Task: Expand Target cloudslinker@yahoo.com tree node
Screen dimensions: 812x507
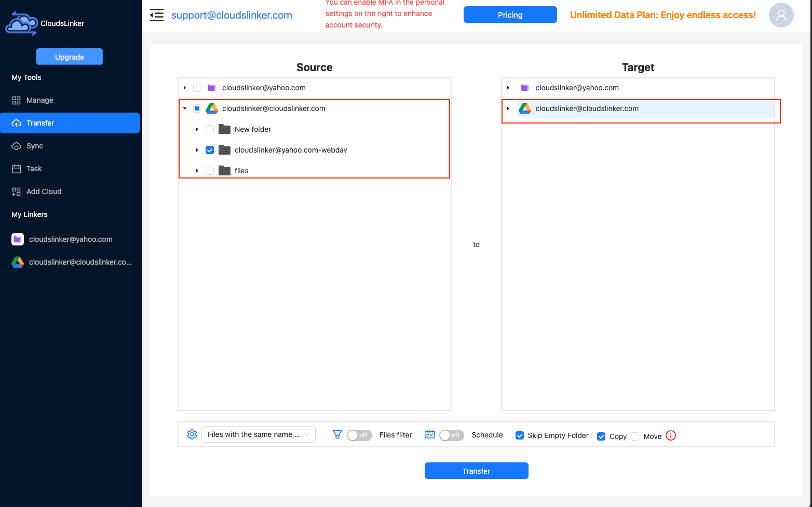Action: point(508,88)
